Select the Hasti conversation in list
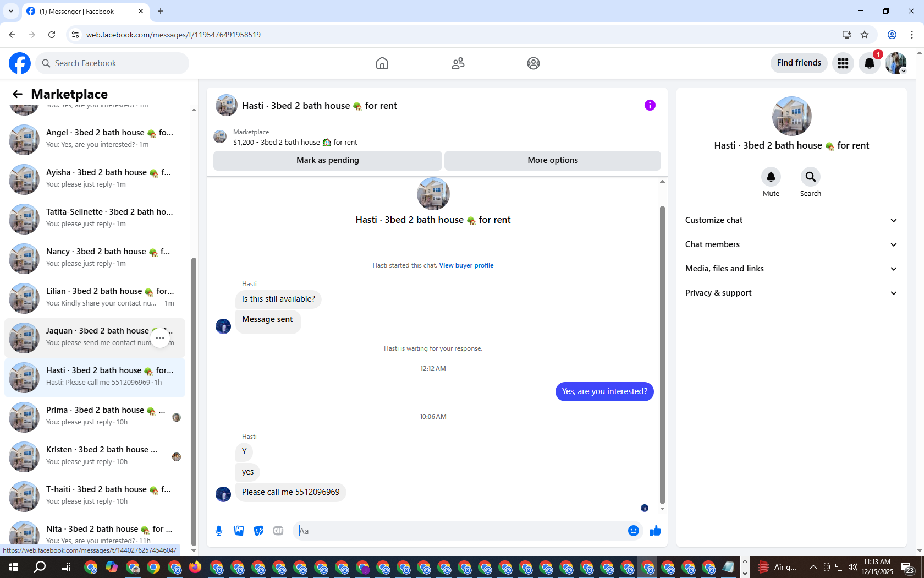This screenshot has height=578, width=924. tap(95, 378)
